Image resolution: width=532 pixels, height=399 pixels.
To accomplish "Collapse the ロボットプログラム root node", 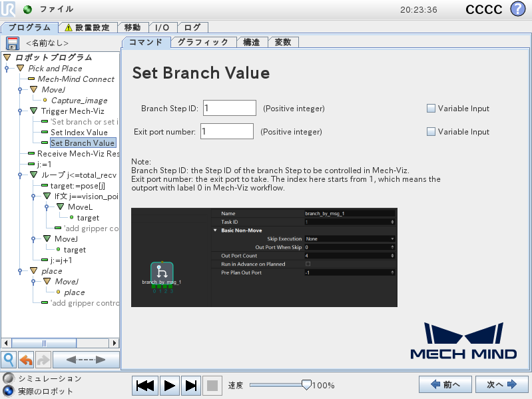I will (7, 57).
